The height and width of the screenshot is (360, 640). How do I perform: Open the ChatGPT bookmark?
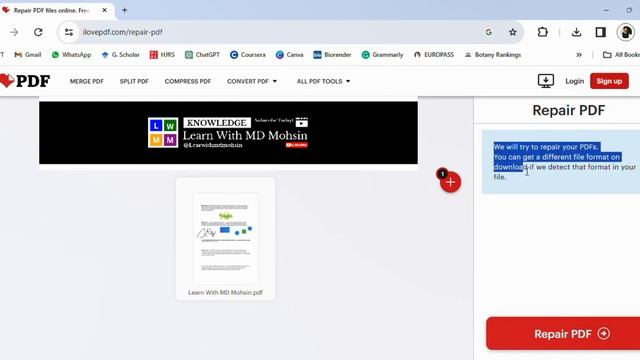pos(202,55)
